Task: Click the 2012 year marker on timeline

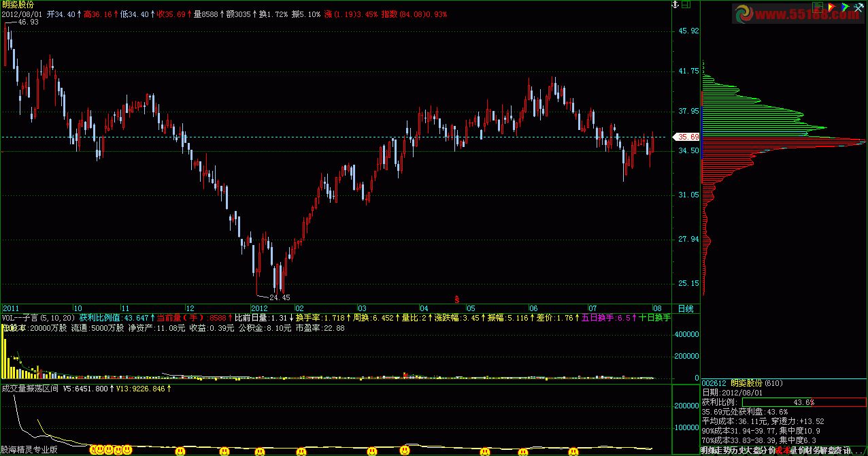Action: click(261, 308)
